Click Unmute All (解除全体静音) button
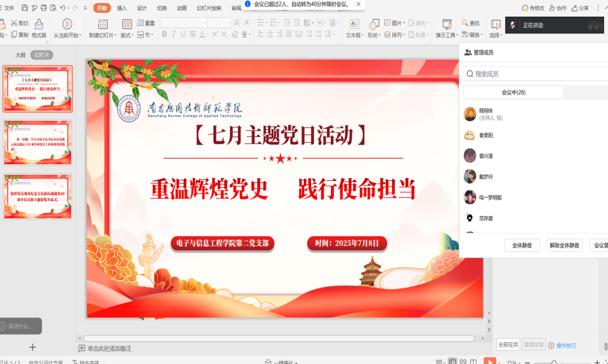 564,245
